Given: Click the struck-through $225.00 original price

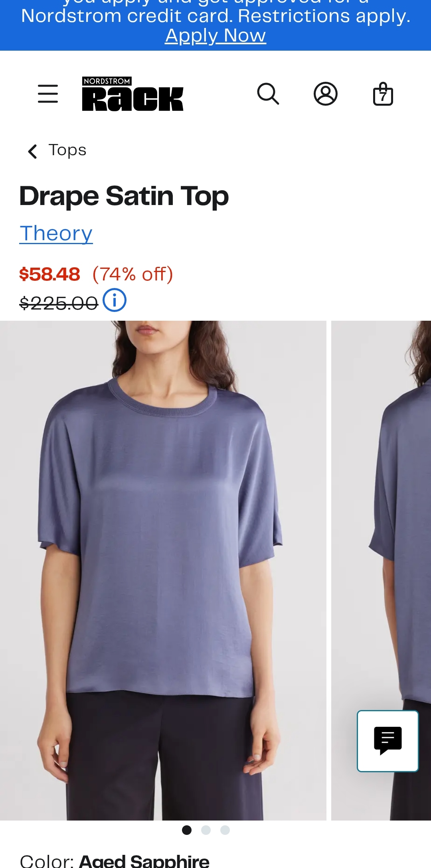Looking at the screenshot, I should (59, 304).
